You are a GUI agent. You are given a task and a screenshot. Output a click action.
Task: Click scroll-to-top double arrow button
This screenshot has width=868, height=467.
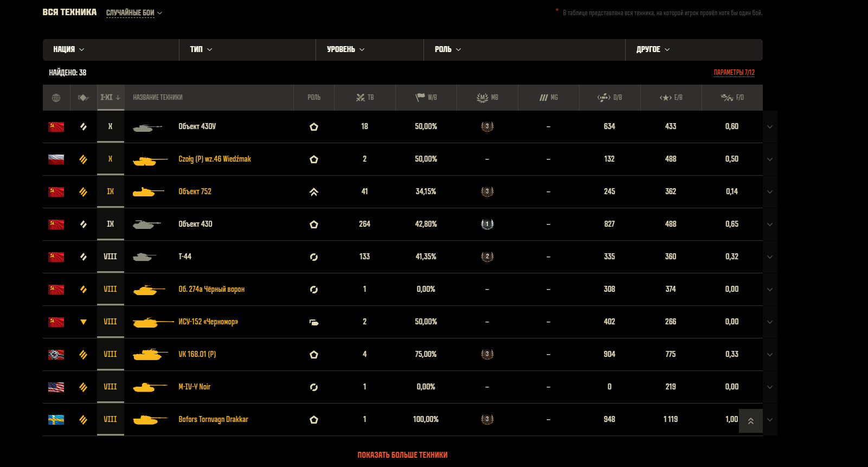[750, 421]
